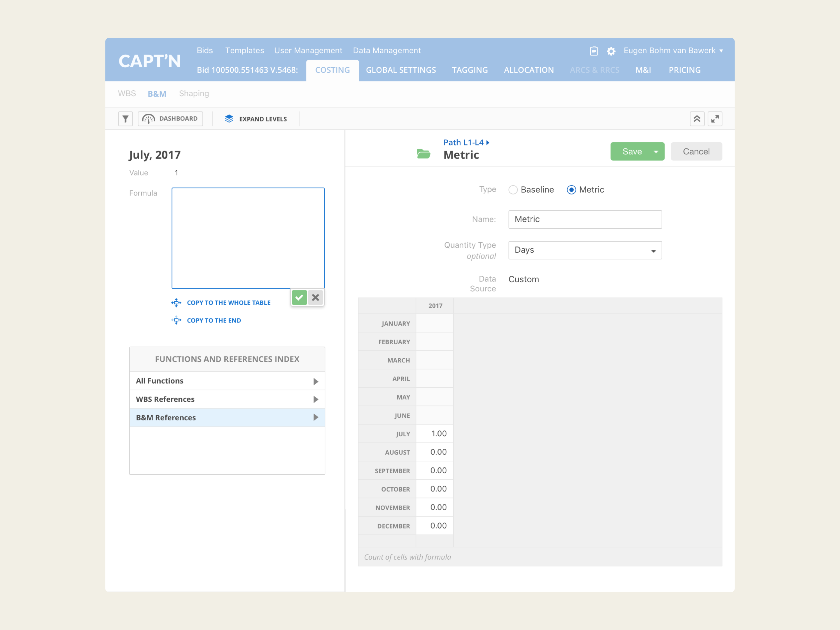The height and width of the screenshot is (630, 840).
Task: Click the collapse-up double chevron icon
Action: pos(697,119)
